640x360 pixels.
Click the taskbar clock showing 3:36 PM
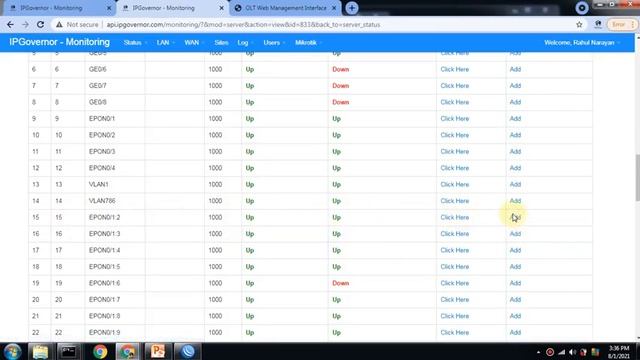coord(619,352)
